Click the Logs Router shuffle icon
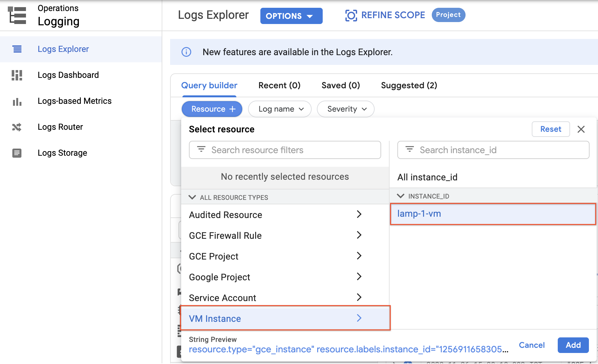 (17, 127)
